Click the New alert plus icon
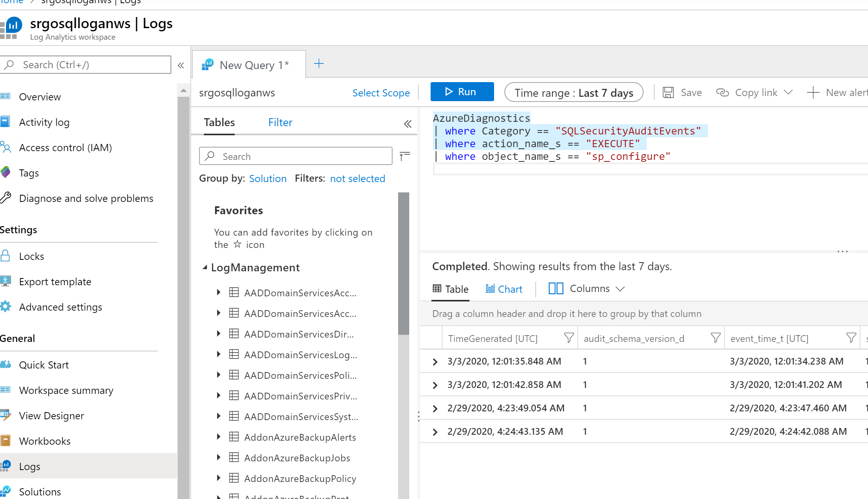Viewport: 868px width, 499px height. pos(813,92)
